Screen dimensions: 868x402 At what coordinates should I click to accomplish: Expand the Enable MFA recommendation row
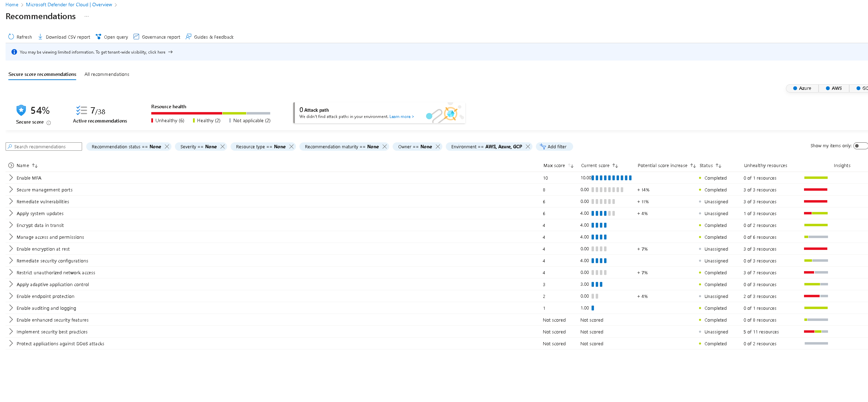(x=10, y=178)
